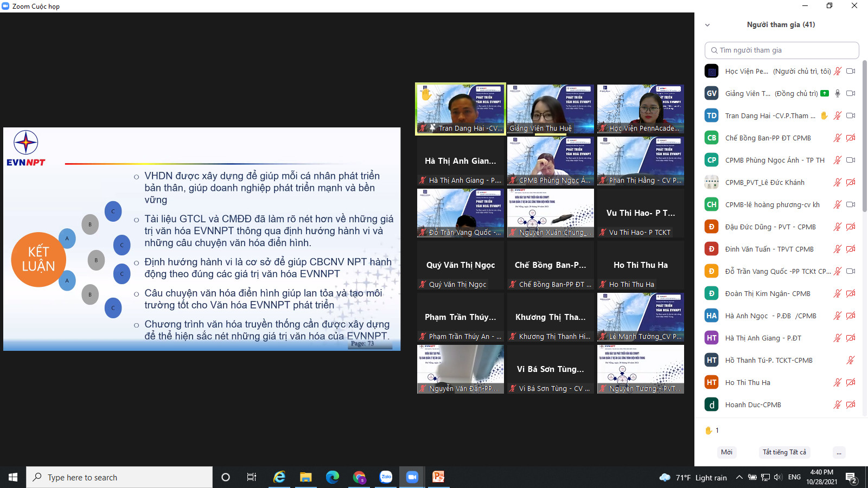Click Tắt tiếng Tất cả mute-all button
The image size is (868, 488).
(x=784, y=452)
